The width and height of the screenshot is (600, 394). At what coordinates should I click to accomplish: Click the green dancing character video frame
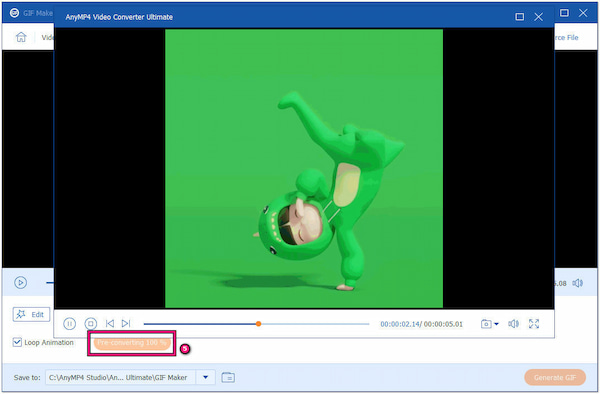304,168
